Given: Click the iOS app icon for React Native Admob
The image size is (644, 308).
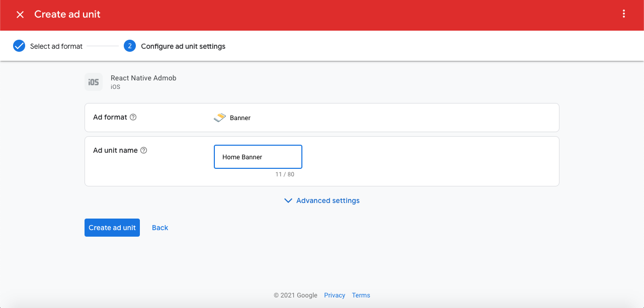Looking at the screenshot, I should tap(94, 81).
